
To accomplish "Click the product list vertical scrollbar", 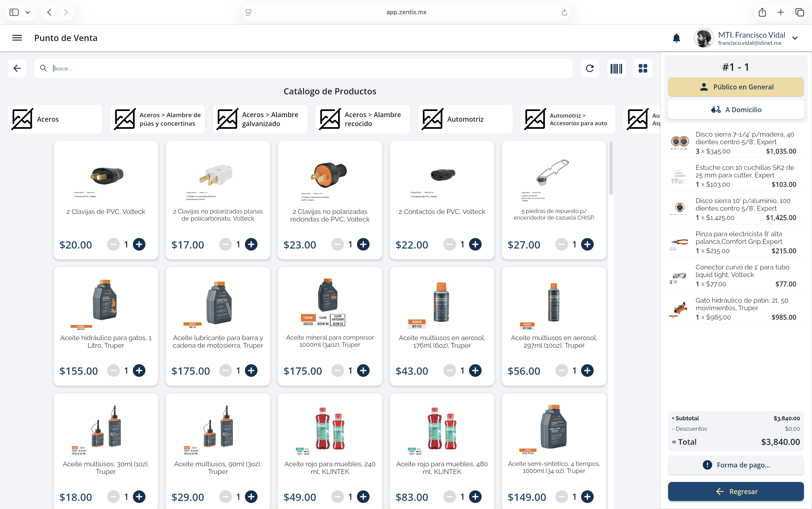I will pyautogui.click(x=611, y=168).
